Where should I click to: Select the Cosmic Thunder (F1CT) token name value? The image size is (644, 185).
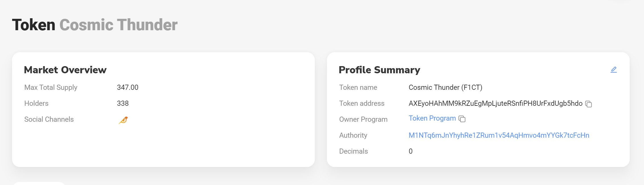pyautogui.click(x=445, y=88)
